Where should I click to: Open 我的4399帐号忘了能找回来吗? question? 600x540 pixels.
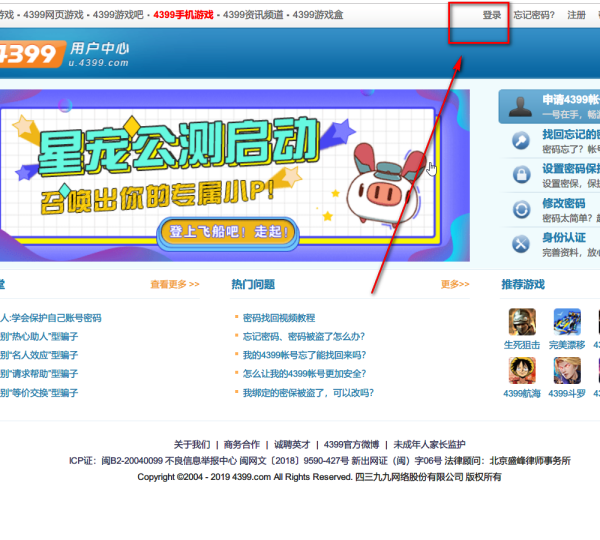pyautogui.click(x=305, y=355)
